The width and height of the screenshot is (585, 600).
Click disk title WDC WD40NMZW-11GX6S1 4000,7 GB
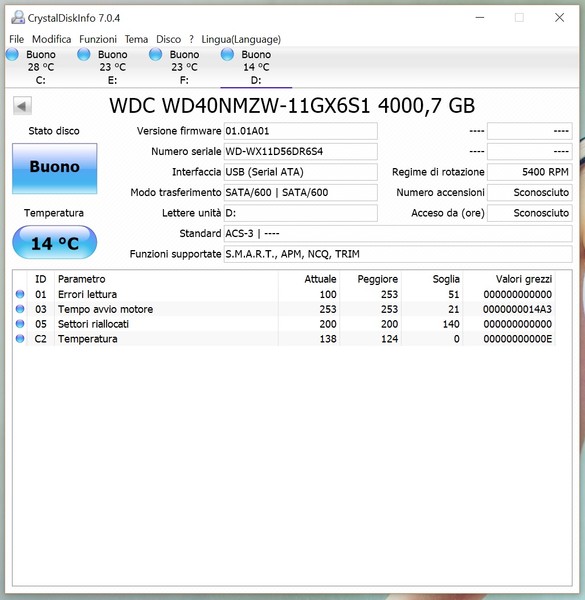(x=292, y=106)
